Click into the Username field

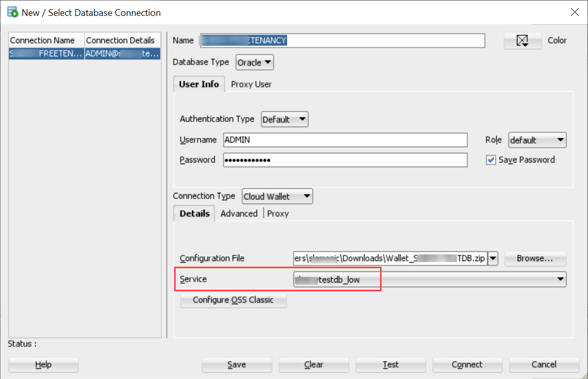(345, 139)
